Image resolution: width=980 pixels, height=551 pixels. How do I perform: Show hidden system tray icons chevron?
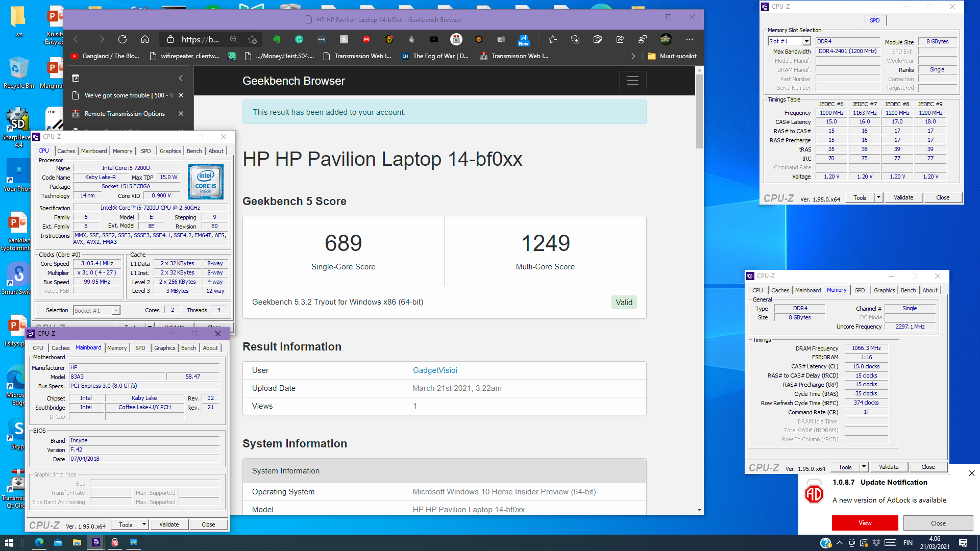pos(840,542)
